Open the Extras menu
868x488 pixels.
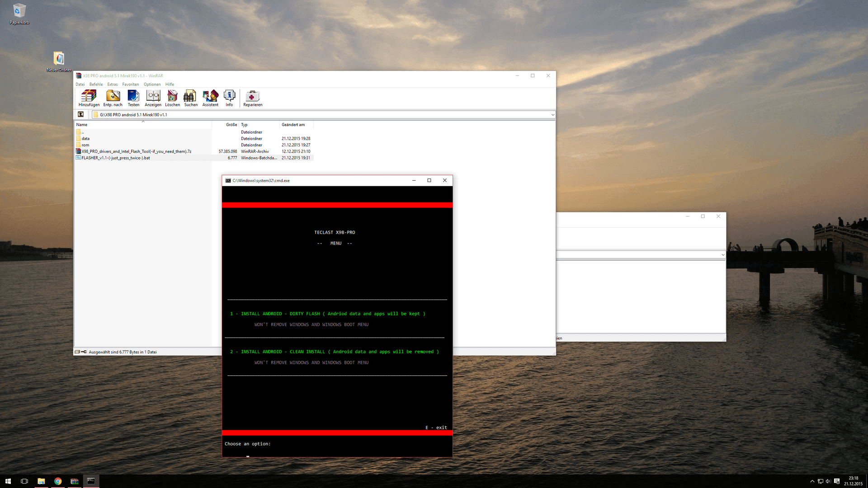pyautogui.click(x=113, y=84)
